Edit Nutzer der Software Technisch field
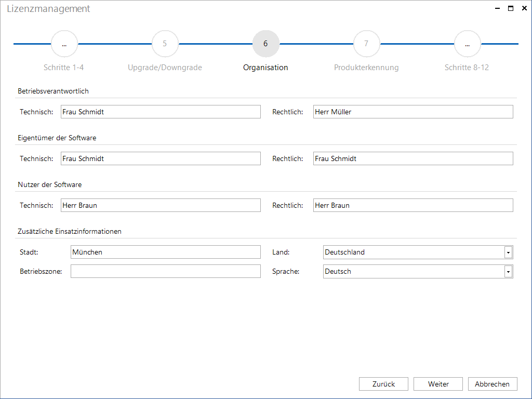Image resolution: width=532 pixels, height=399 pixels. click(x=161, y=205)
